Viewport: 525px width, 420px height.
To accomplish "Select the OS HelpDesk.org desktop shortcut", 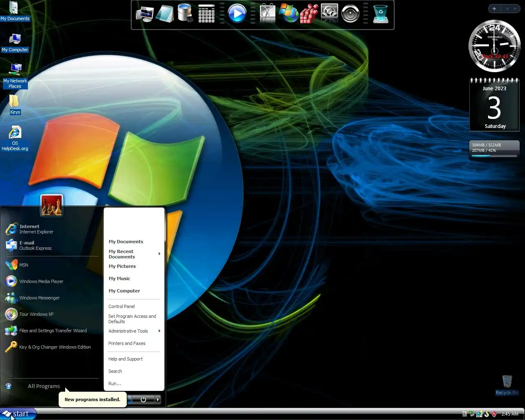I will 15,139.
